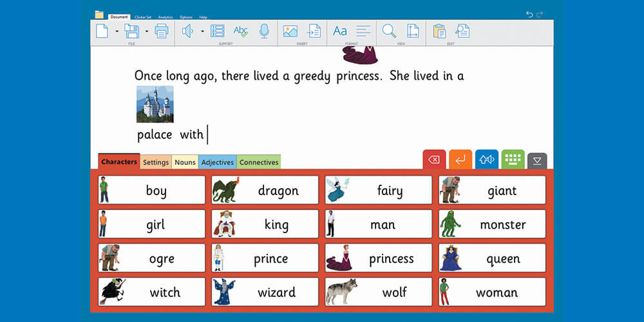Choose the "wizard" word cell
This screenshot has width=644, height=322.
point(265,292)
